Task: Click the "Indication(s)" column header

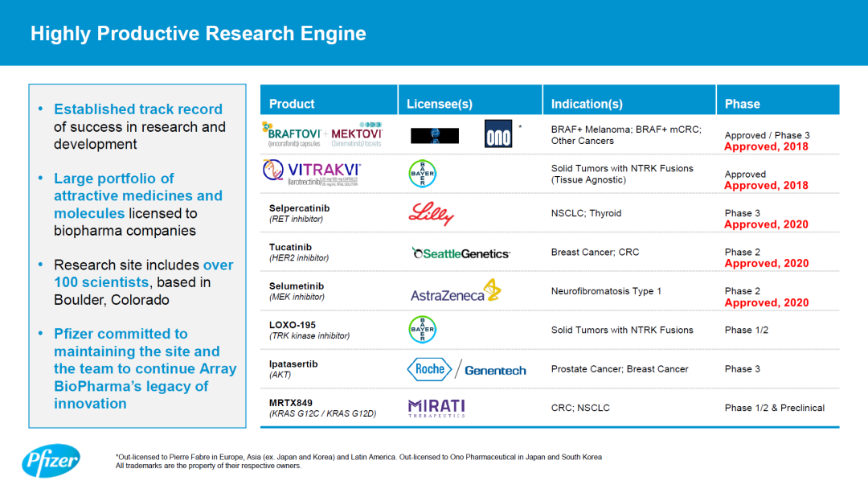Action: coord(587,104)
